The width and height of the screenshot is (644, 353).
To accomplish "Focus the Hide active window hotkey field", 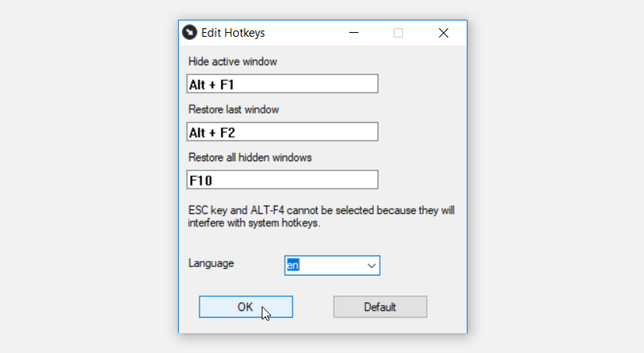I will point(283,84).
